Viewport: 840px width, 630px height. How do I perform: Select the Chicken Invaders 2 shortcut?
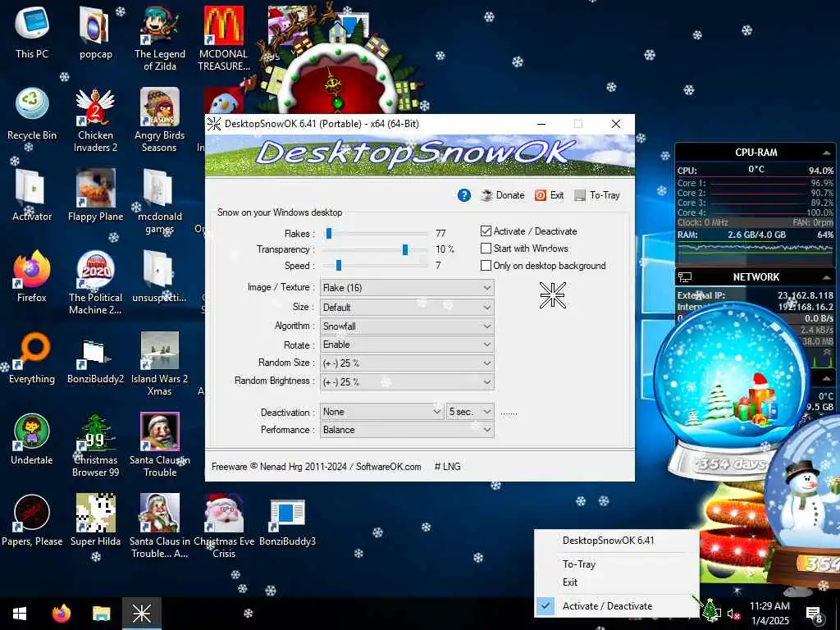point(95,120)
